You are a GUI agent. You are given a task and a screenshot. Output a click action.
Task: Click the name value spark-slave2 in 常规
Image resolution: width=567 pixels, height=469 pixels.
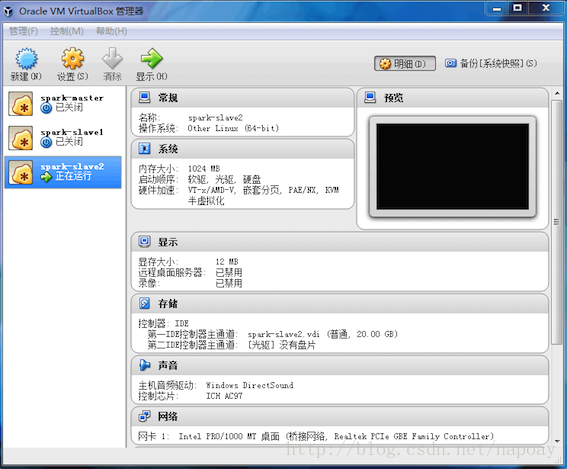(x=216, y=118)
